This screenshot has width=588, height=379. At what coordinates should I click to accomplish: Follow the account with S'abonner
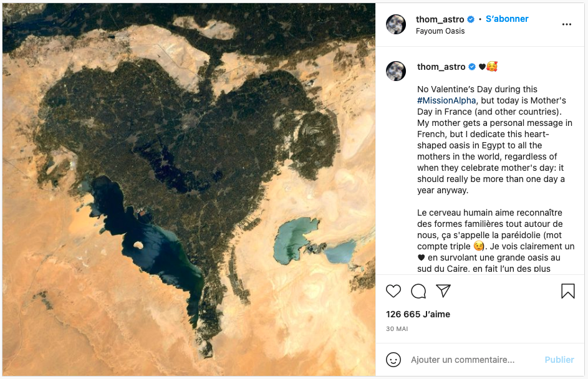click(x=507, y=19)
